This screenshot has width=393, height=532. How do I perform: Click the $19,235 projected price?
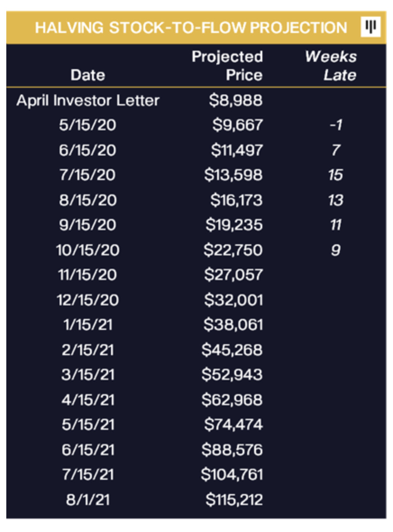pyautogui.click(x=234, y=225)
